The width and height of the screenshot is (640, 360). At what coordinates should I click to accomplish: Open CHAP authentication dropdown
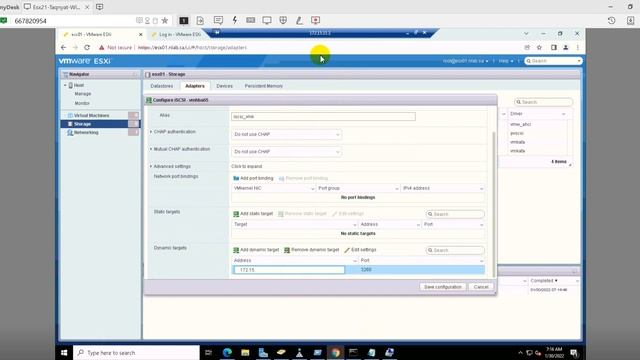click(287, 134)
